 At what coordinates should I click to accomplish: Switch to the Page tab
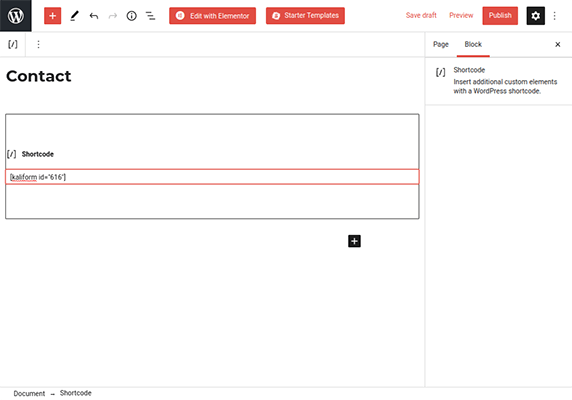[441, 44]
